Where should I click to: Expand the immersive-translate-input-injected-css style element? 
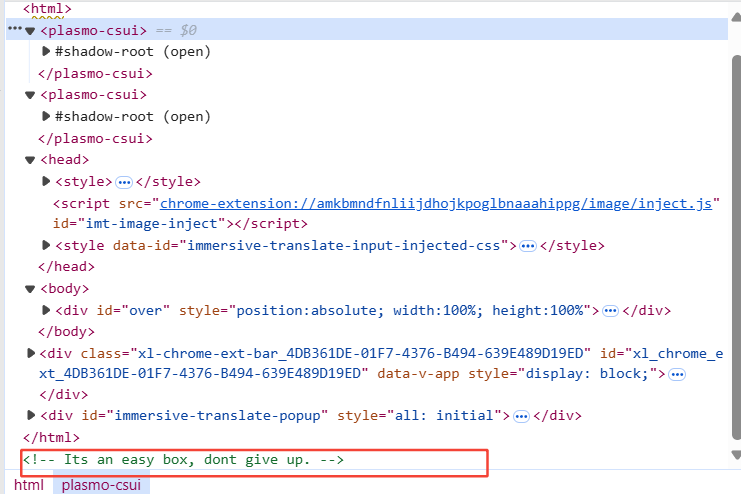coord(46,245)
